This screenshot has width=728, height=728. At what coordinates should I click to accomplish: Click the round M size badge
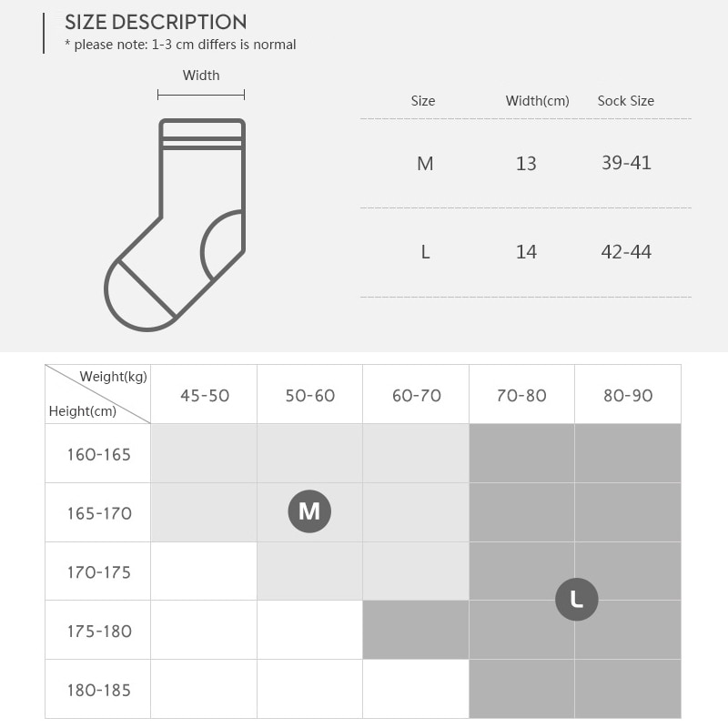(x=309, y=511)
